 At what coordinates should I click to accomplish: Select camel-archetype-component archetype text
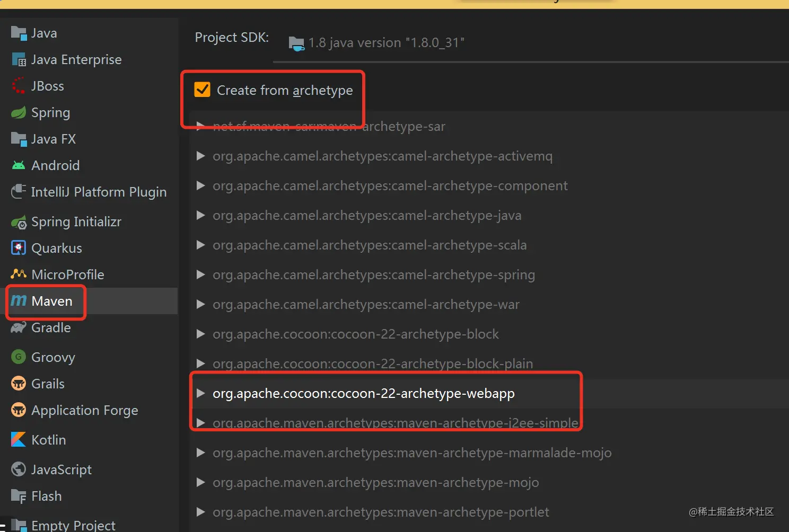pos(390,186)
